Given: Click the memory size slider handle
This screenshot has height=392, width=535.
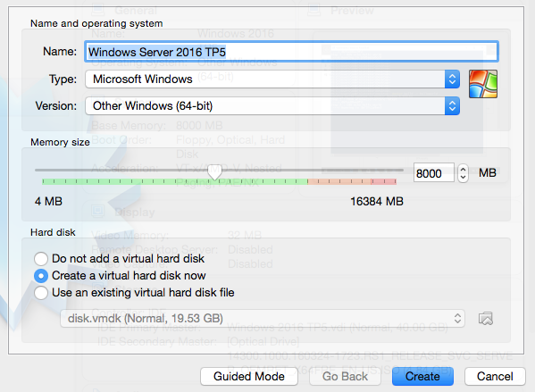Looking at the screenshot, I should point(214,172).
